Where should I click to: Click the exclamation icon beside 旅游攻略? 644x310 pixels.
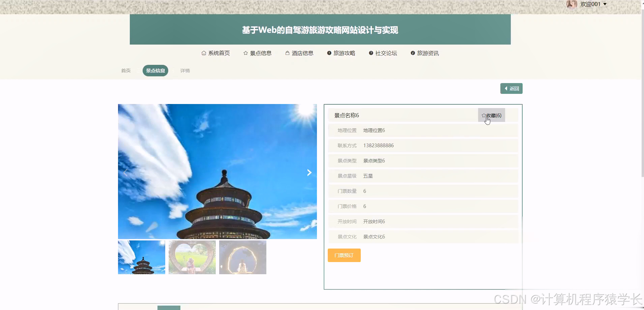tap(328, 53)
